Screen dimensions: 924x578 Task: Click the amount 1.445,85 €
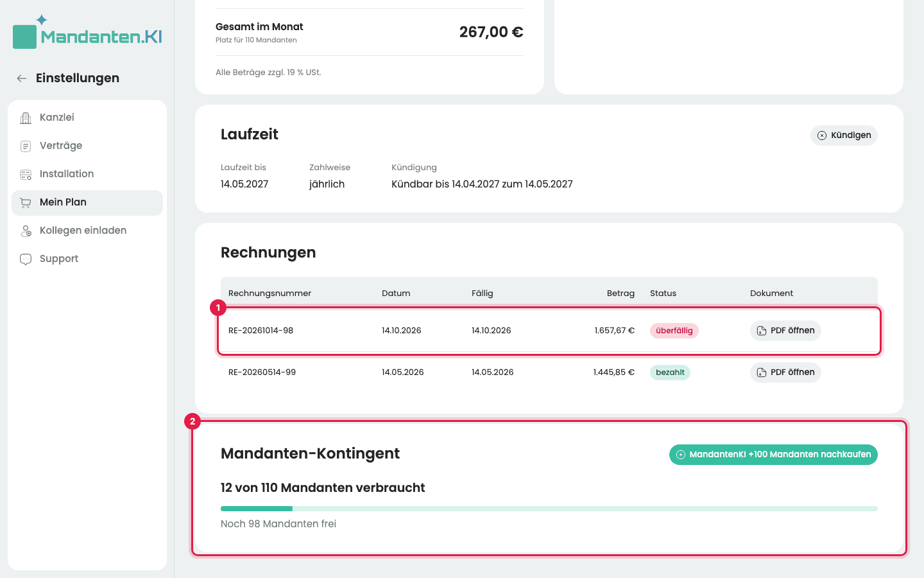click(x=613, y=372)
